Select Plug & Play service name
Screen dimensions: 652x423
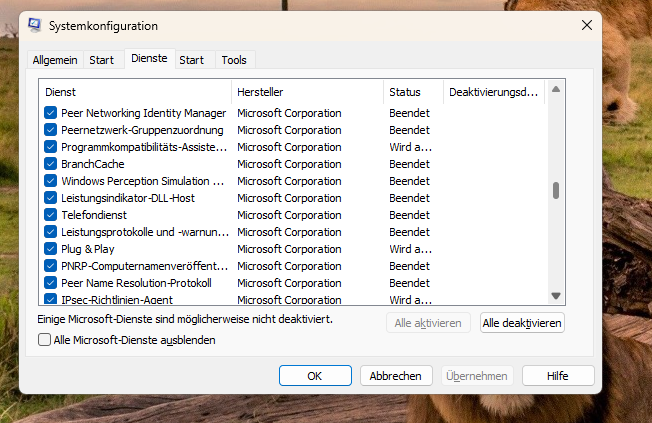click(88, 249)
